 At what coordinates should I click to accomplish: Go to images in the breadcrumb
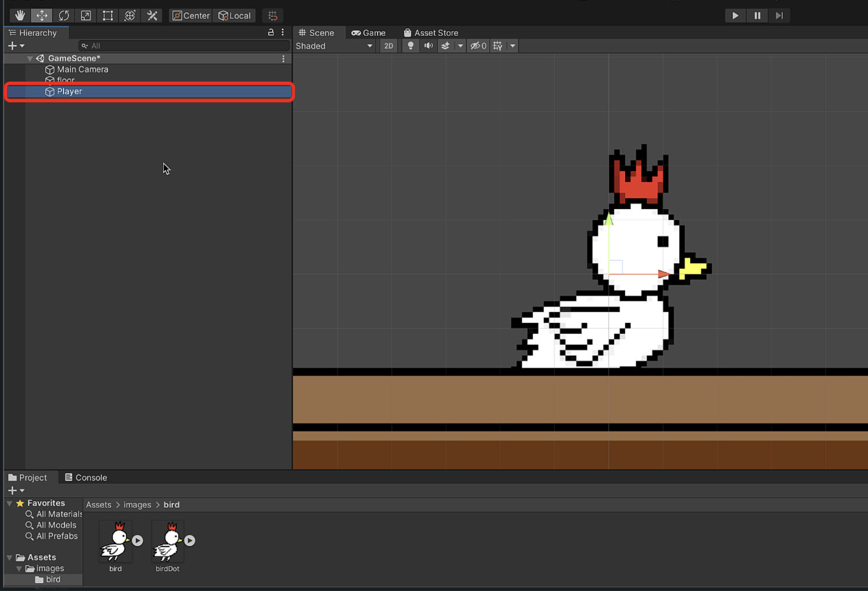click(137, 505)
